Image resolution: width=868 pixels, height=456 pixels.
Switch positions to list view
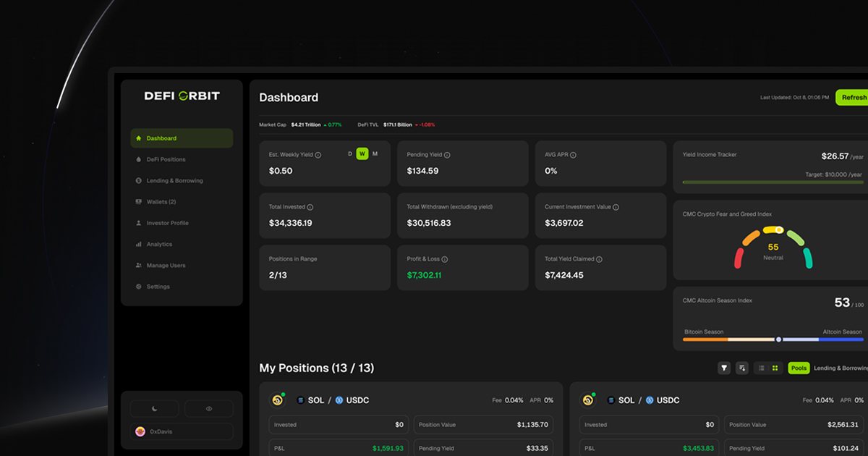[761, 368]
